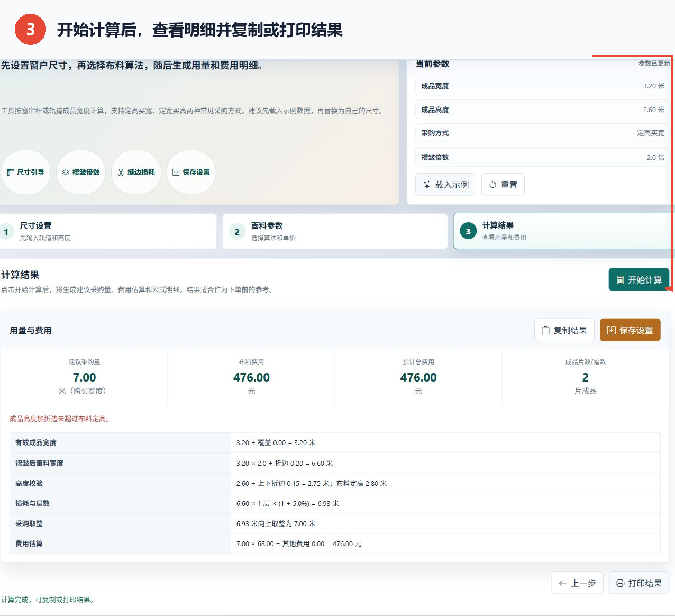Click the sparkle icon in 载入示例
The height and width of the screenshot is (616, 675).
coord(427,185)
